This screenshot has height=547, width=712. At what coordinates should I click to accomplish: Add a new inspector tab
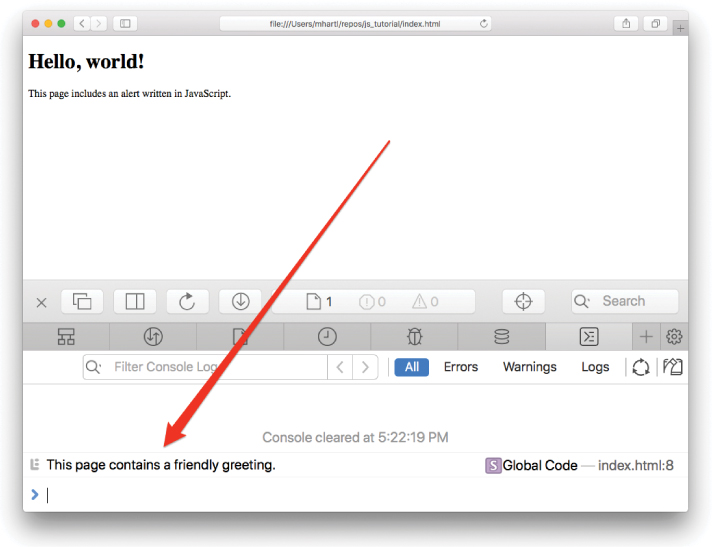click(x=647, y=337)
